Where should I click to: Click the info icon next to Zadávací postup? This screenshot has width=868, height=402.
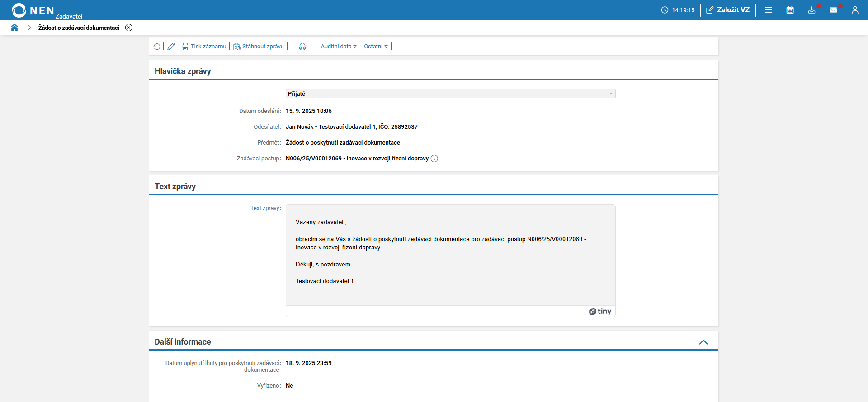click(x=434, y=159)
